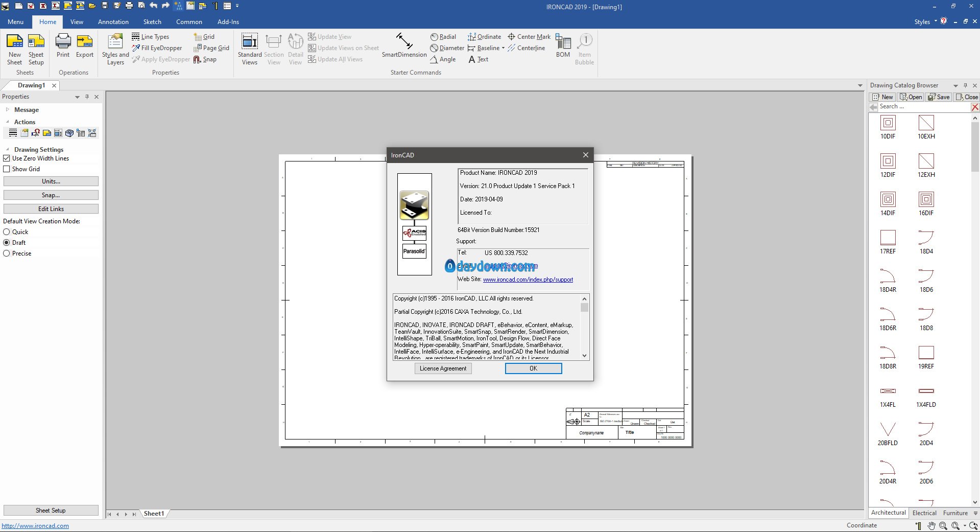This screenshot has height=532, width=980.
Task: Switch to the Sketch ribbon tab
Action: pos(152,22)
